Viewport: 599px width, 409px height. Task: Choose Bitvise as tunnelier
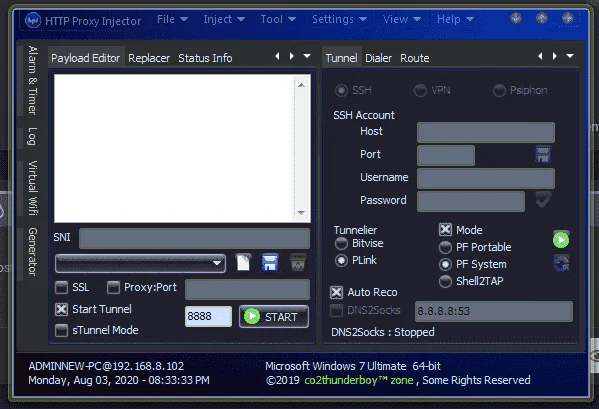(359, 243)
